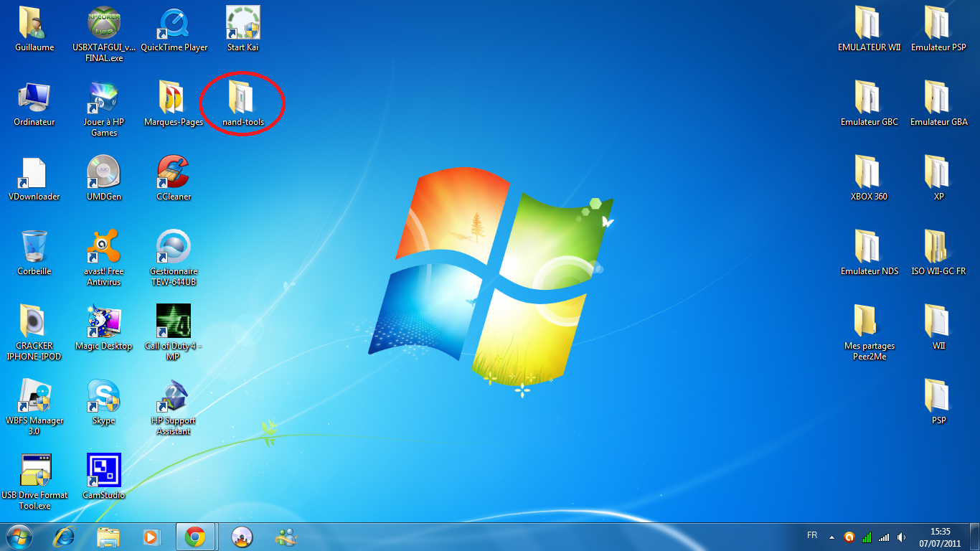The image size is (980, 551).
Task: Select the QuickTime Player shortcut
Action: click(x=174, y=29)
